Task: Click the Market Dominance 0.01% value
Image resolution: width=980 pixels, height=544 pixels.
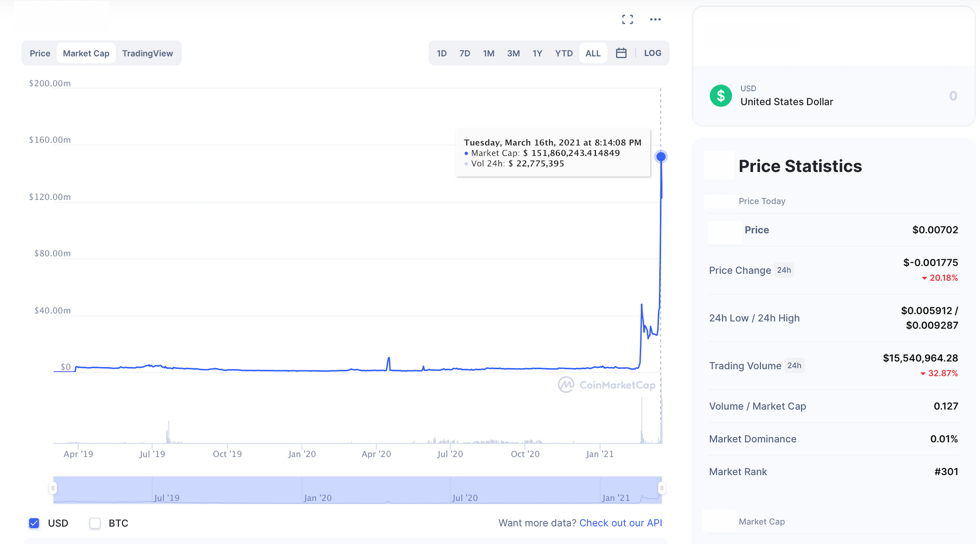Action: pos(944,439)
